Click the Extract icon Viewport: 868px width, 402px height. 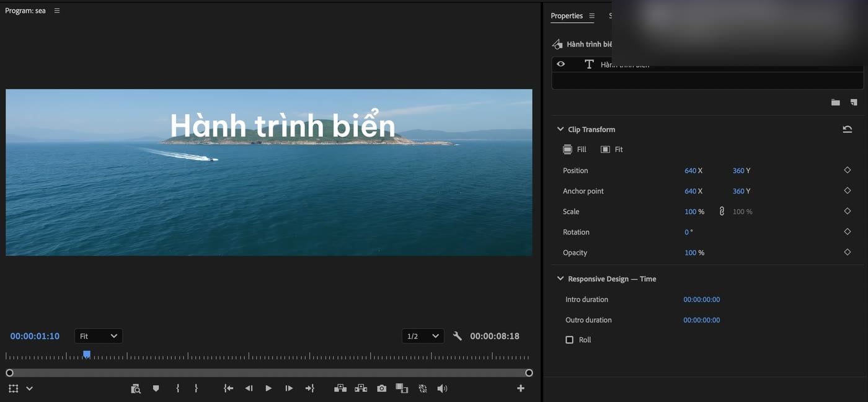click(x=361, y=388)
